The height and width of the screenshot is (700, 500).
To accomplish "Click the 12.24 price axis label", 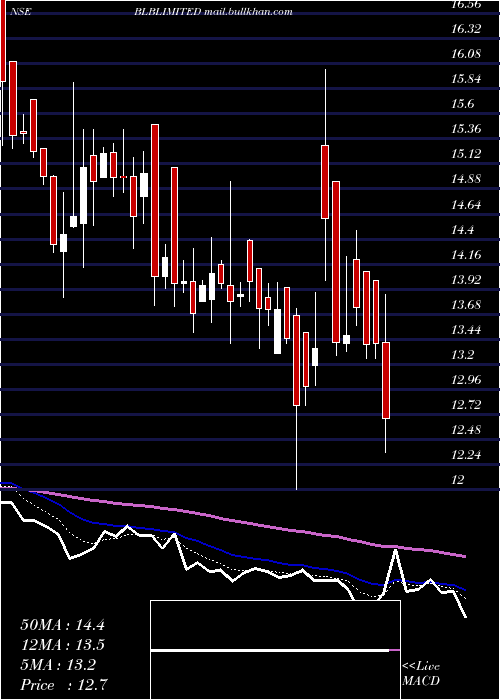I will tap(467, 455).
